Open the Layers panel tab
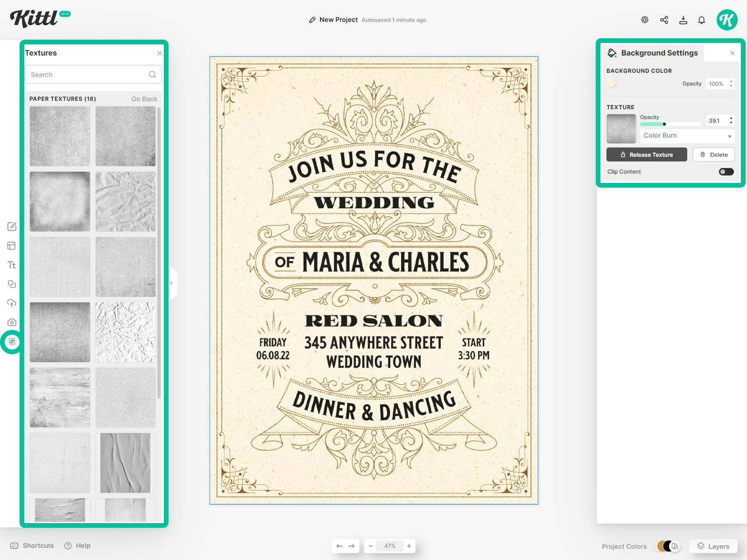The image size is (747, 560). click(x=713, y=546)
